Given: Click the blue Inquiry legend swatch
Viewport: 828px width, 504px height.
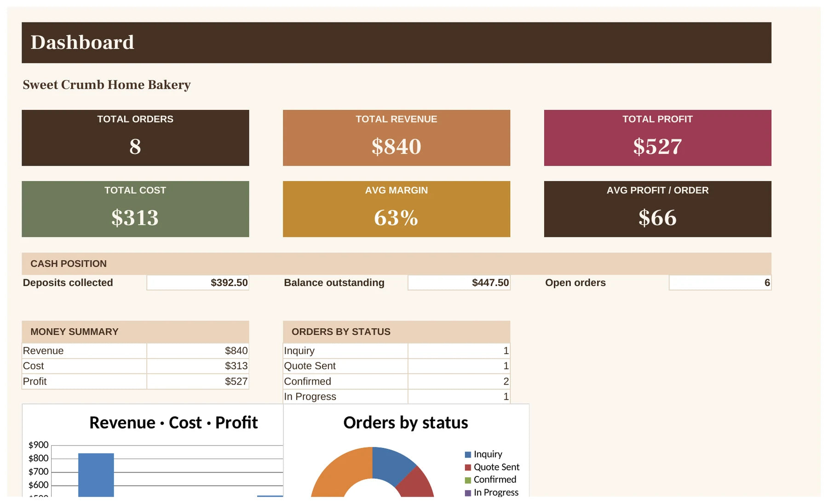Looking at the screenshot, I should (468, 455).
